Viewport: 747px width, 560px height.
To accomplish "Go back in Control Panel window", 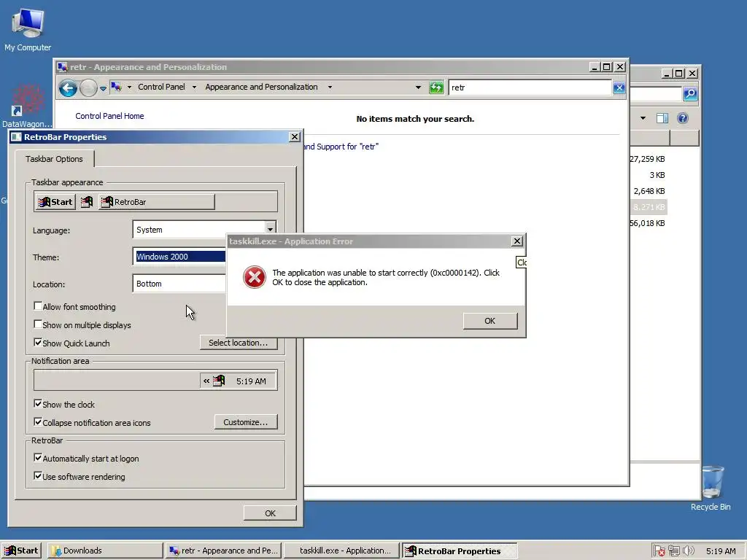I will click(68, 88).
